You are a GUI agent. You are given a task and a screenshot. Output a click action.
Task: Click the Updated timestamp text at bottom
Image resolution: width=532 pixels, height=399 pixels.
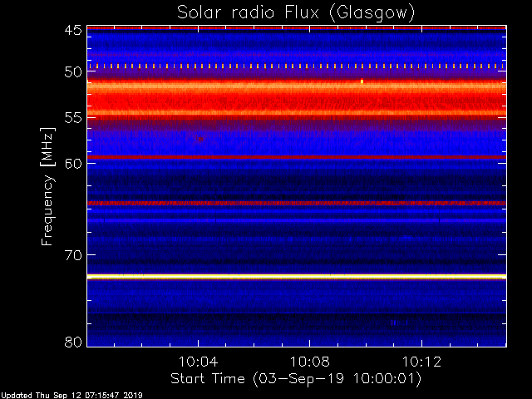point(71,396)
